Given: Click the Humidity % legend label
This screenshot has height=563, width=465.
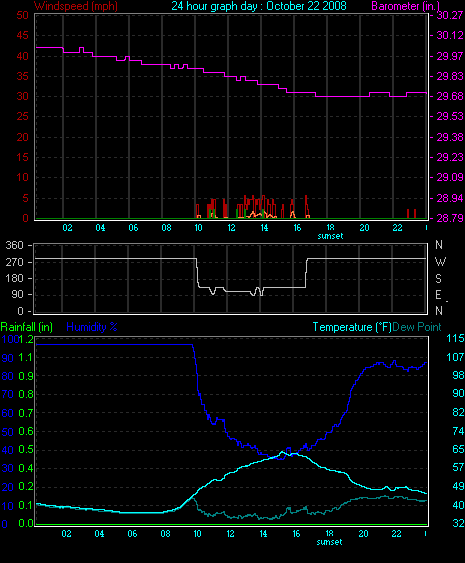Looking at the screenshot, I should pyautogui.click(x=92, y=327).
